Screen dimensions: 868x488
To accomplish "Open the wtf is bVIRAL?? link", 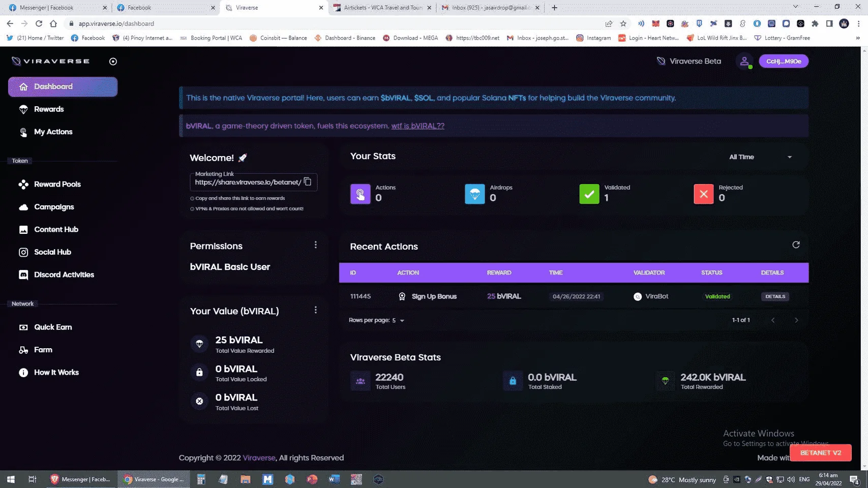I will pyautogui.click(x=417, y=126).
